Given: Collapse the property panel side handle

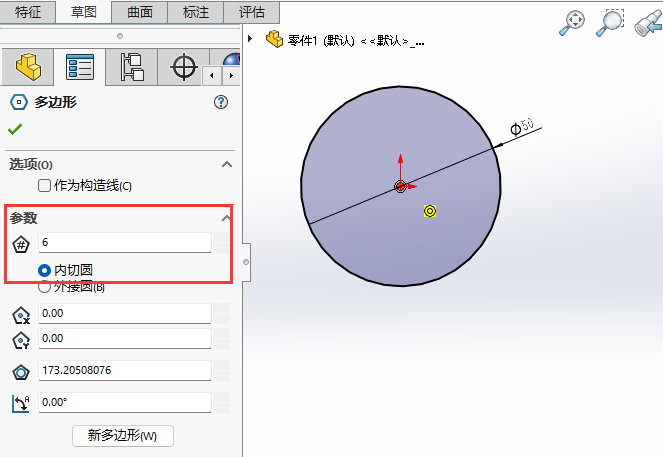Looking at the screenshot, I should pos(246,262).
